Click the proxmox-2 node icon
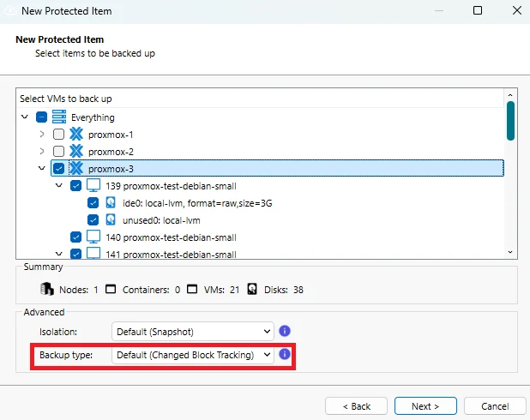This screenshot has width=530, height=420. (75, 152)
